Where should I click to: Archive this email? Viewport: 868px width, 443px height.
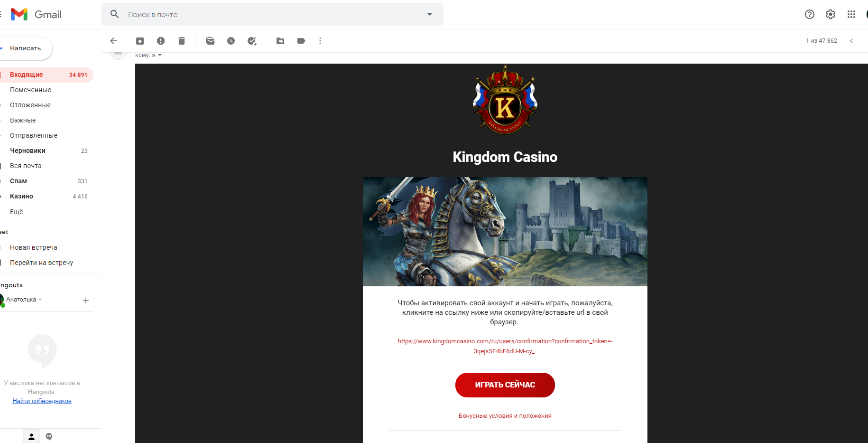(140, 41)
